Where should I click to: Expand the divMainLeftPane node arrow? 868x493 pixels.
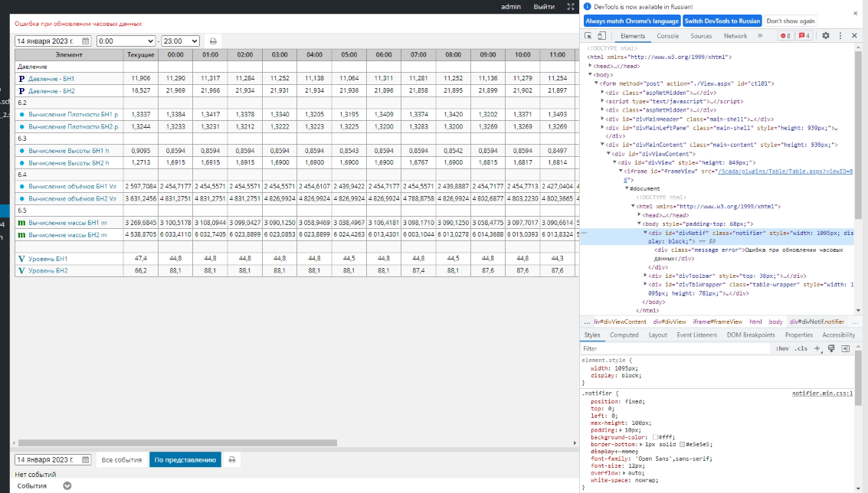click(x=602, y=128)
